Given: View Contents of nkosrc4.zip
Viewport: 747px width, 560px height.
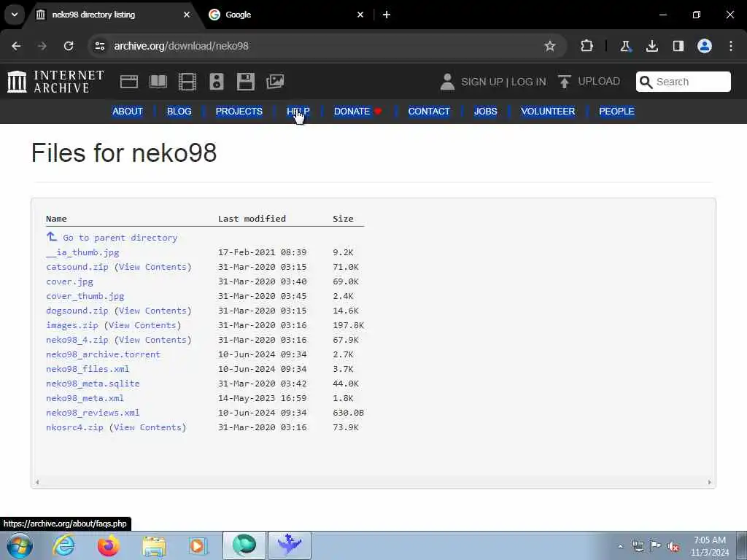Looking at the screenshot, I should point(147,427).
